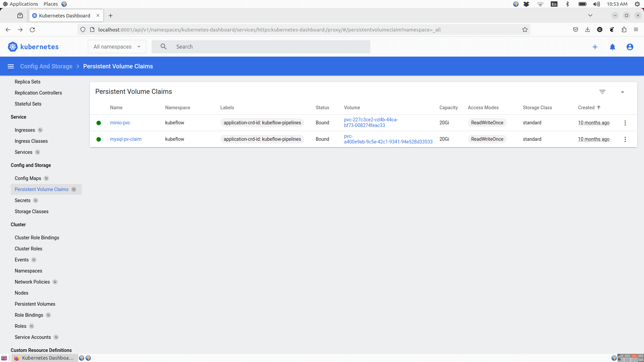Screen dimensions: 644x362
Task: Click the Kubernetes logo in the header
Action: [x=12, y=47]
